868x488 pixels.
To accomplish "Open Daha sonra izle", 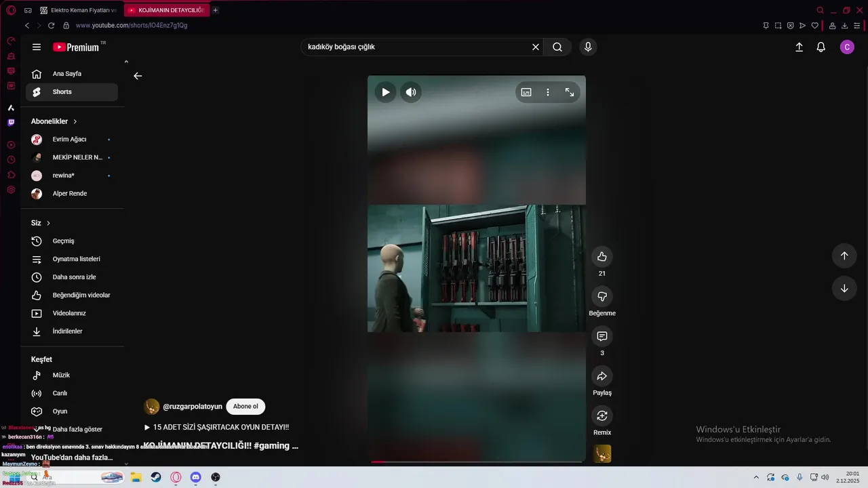I will (72, 277).
